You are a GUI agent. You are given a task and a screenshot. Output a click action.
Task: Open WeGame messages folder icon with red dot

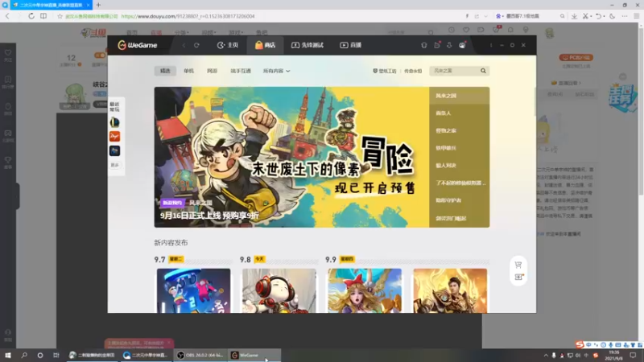[437, 45]
